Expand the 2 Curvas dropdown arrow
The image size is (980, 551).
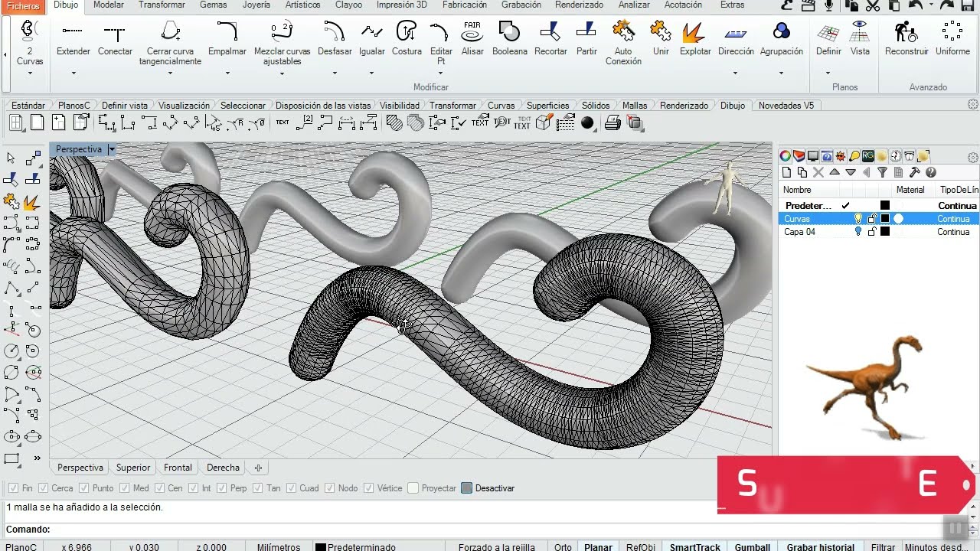click(x=30, y=73)
